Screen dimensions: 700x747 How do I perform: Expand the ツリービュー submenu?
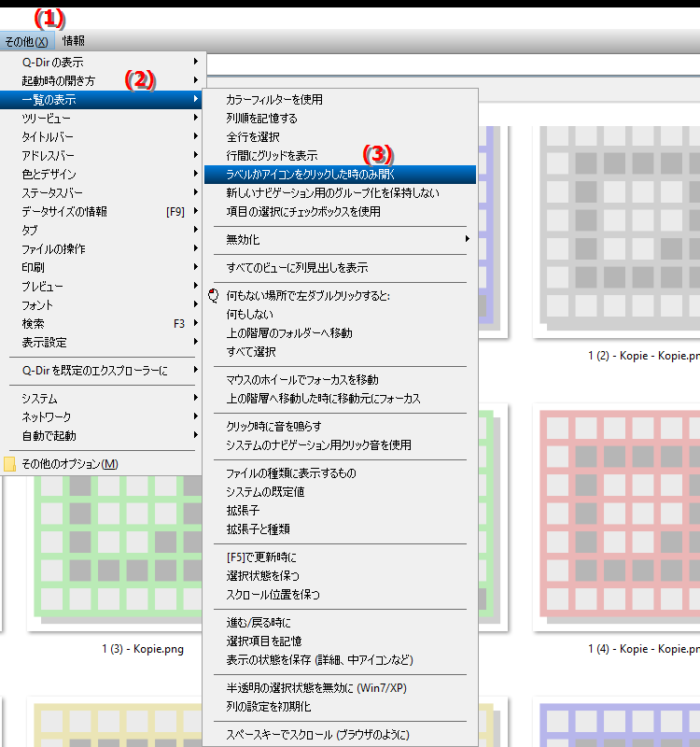coord(103,119)
